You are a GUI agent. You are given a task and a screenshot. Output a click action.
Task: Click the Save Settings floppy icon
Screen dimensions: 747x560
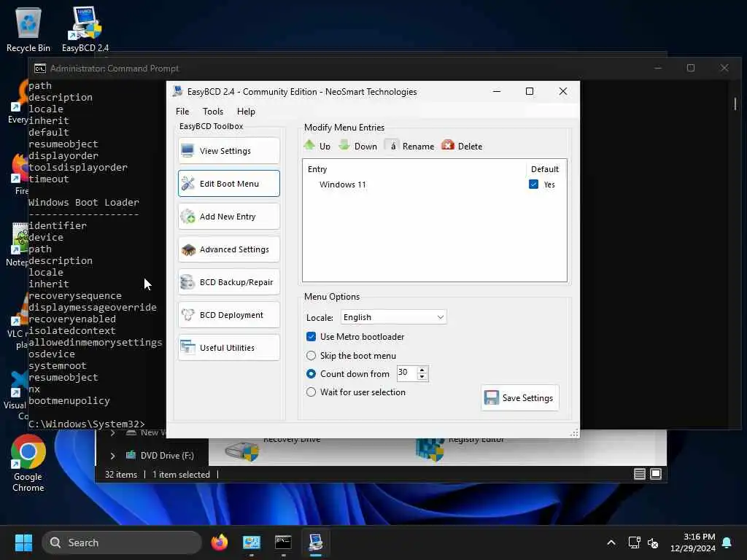(x=491, y=397)
